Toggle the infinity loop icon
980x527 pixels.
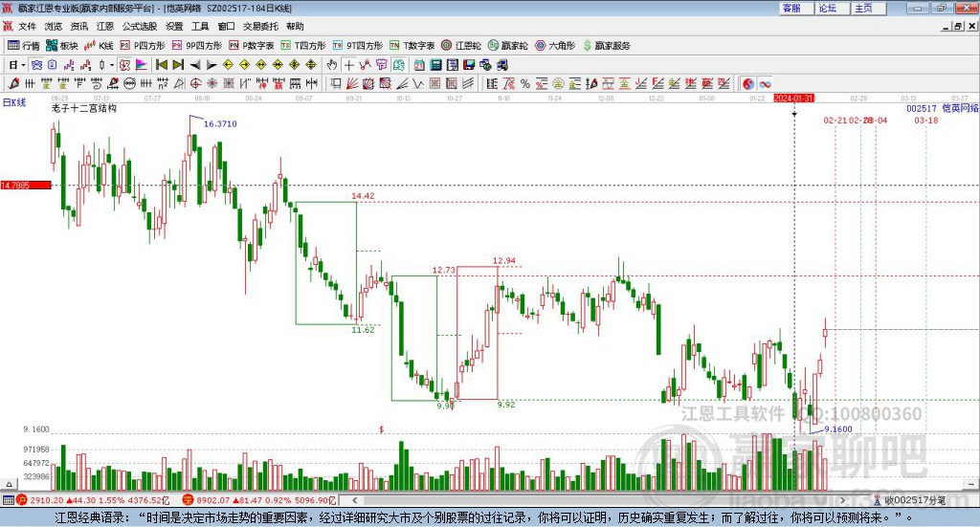[765, 83]
